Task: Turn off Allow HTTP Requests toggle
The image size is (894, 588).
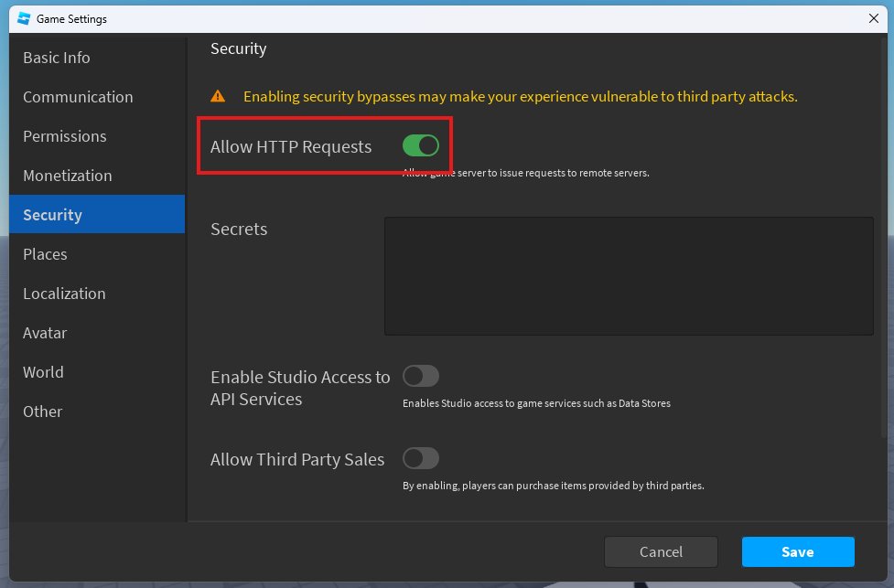Action: (421, 146)
